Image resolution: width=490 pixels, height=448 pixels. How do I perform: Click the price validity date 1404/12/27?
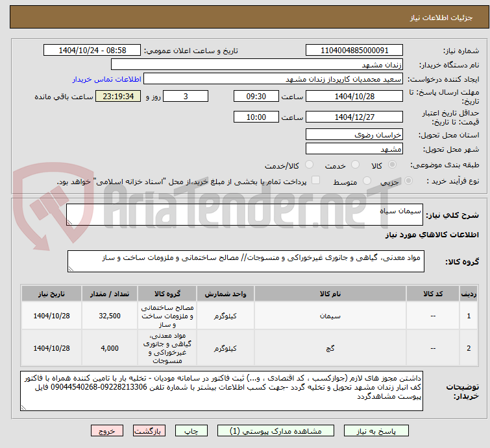coord(354,117)
